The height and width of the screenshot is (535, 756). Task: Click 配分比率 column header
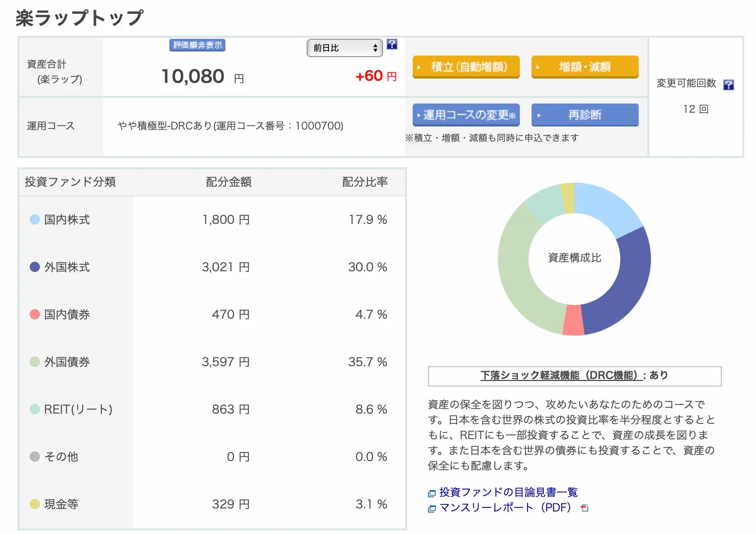(x=365, y=182)
